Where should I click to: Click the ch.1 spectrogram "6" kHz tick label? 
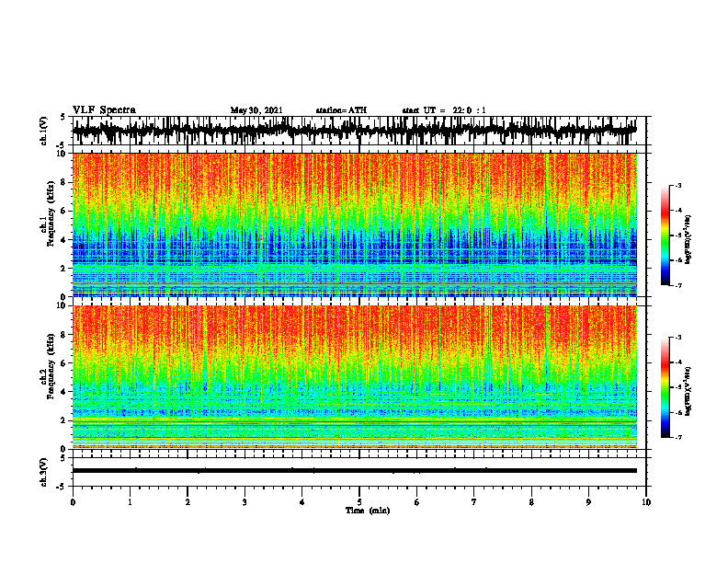click(63, 211)
